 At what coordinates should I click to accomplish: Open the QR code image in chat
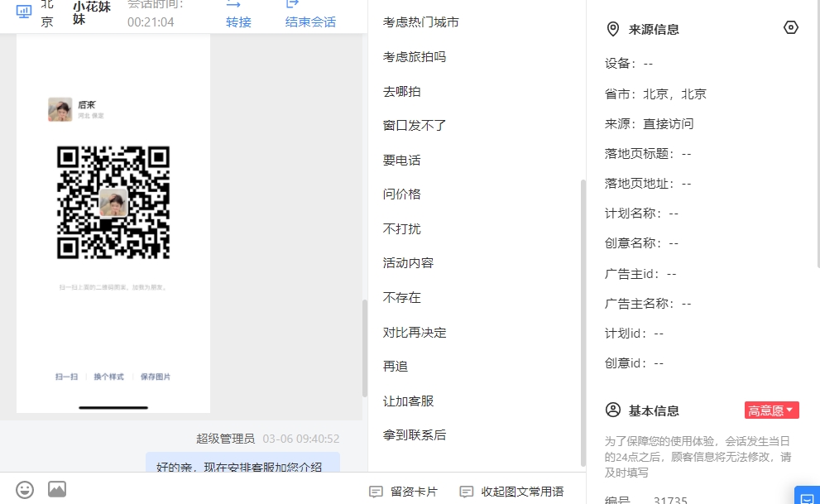[x=113, y=223]
